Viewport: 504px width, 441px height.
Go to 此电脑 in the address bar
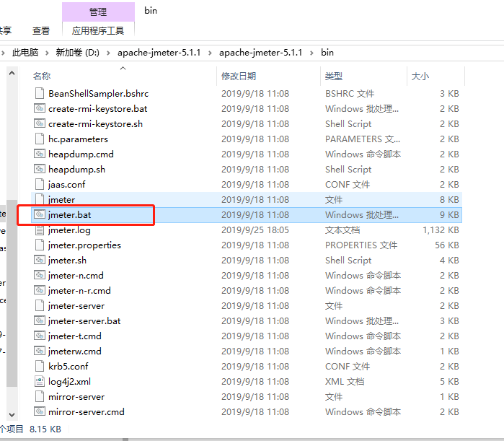[25, 53]
